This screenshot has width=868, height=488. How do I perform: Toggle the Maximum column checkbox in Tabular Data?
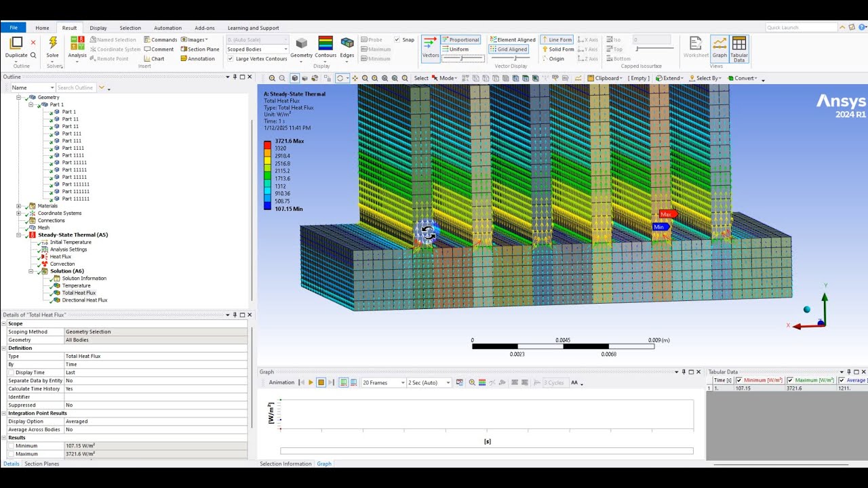coord(791,380)
